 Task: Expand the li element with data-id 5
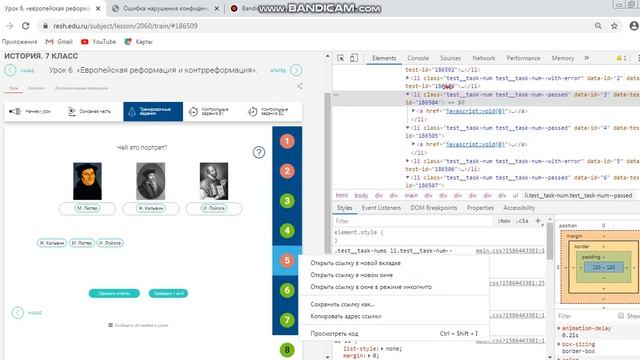tap(407, 161)
